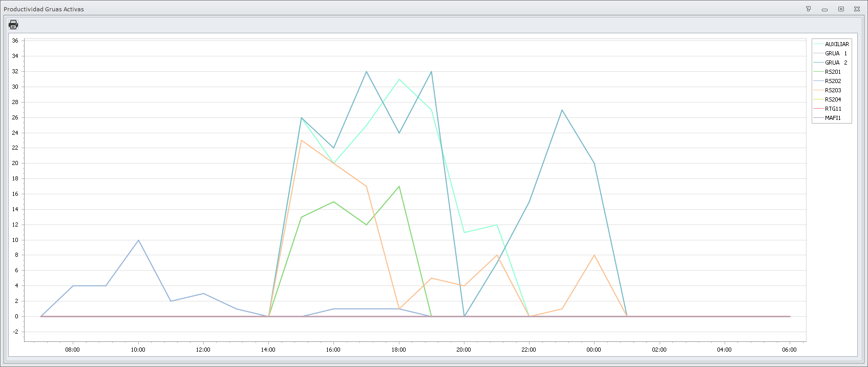868x367 pixels.
Task: Select RS202 in the legend
Action: 828,81
